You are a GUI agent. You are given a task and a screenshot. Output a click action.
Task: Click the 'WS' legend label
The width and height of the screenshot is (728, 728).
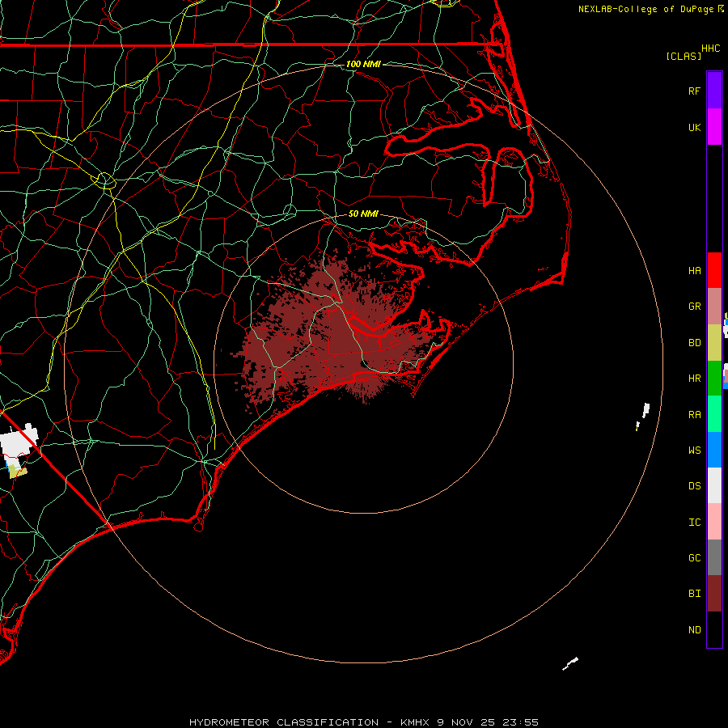694,451
